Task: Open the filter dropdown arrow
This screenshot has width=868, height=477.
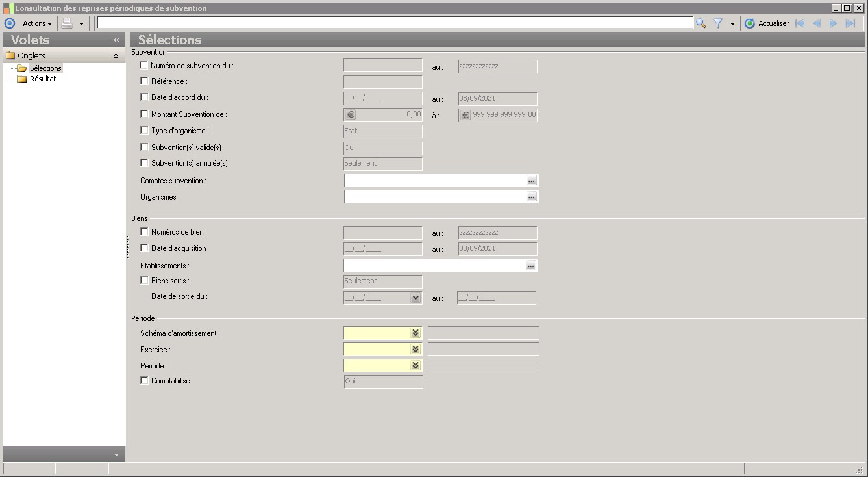Action: pyautogui.click(x=732, y=23)
